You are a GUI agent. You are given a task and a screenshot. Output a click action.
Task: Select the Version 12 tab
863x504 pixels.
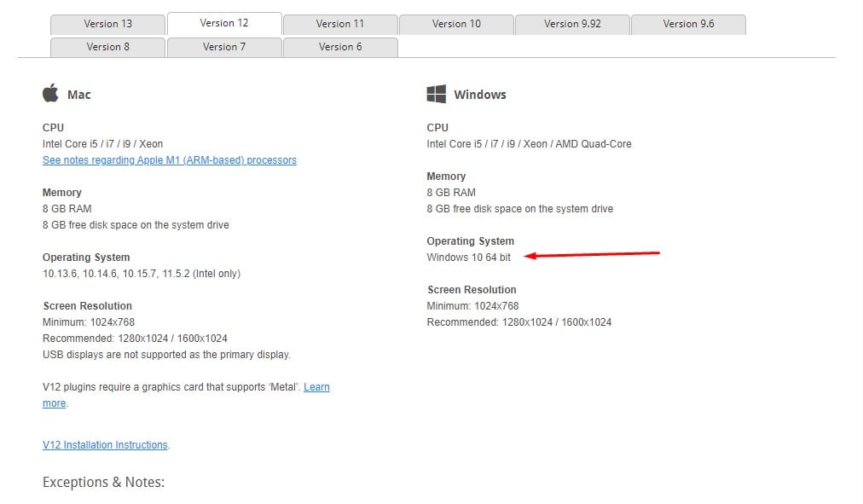(224, 23)
